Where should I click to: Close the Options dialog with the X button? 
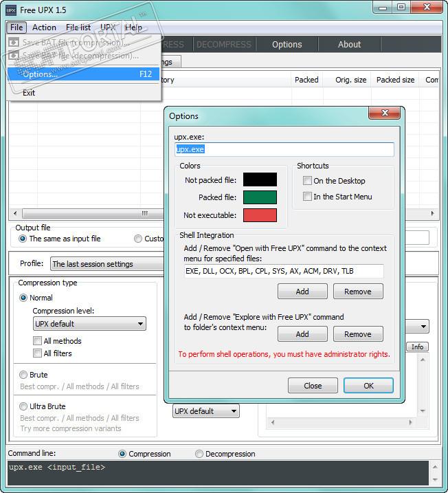tap(384, 113)
